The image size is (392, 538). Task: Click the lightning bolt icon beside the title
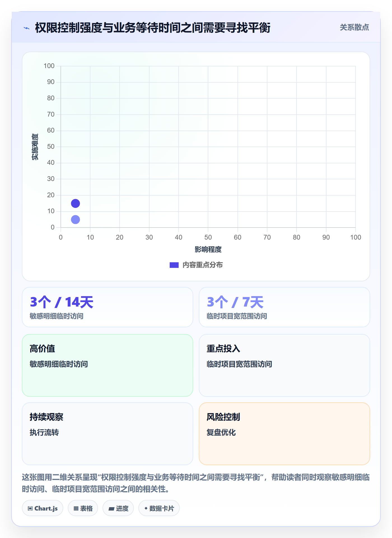point(27,28)
